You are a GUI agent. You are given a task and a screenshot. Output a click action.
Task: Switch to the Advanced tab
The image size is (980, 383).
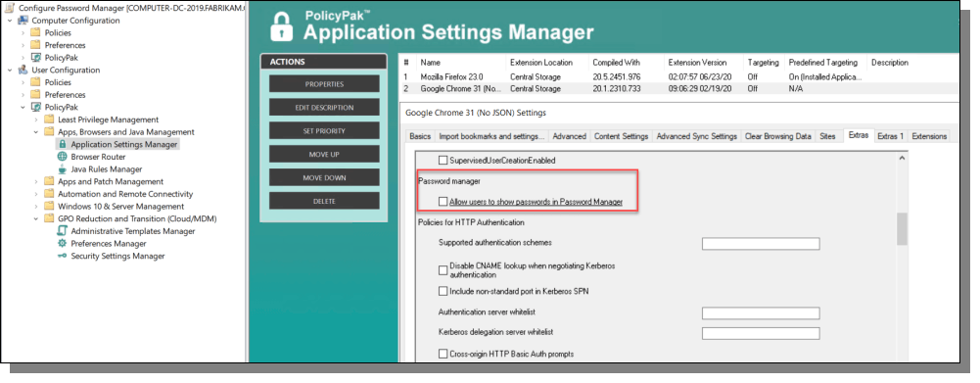tap(570, 136)
